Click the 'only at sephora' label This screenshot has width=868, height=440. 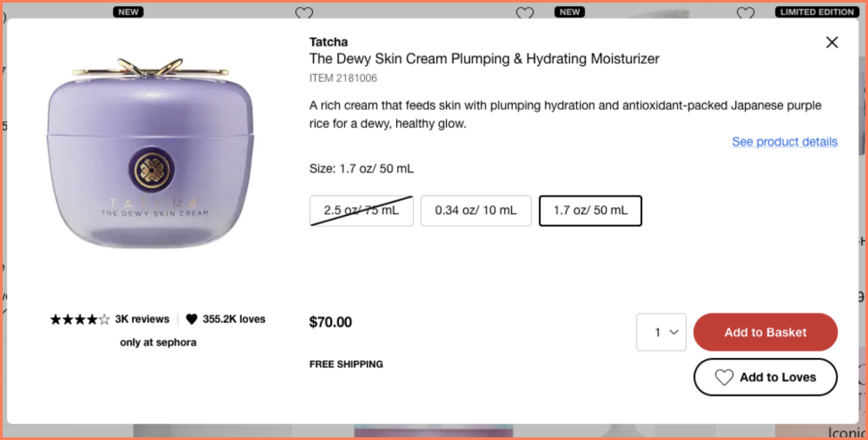(158, 342)
